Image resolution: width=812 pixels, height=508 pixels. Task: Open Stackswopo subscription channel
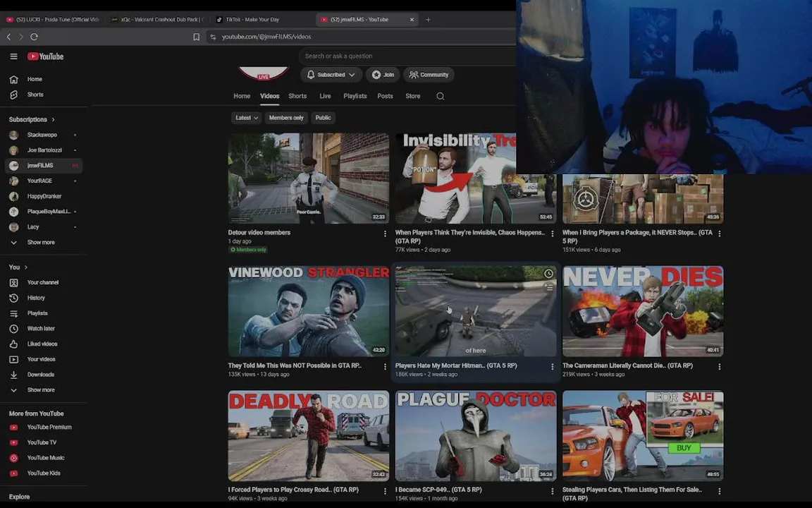44,135
